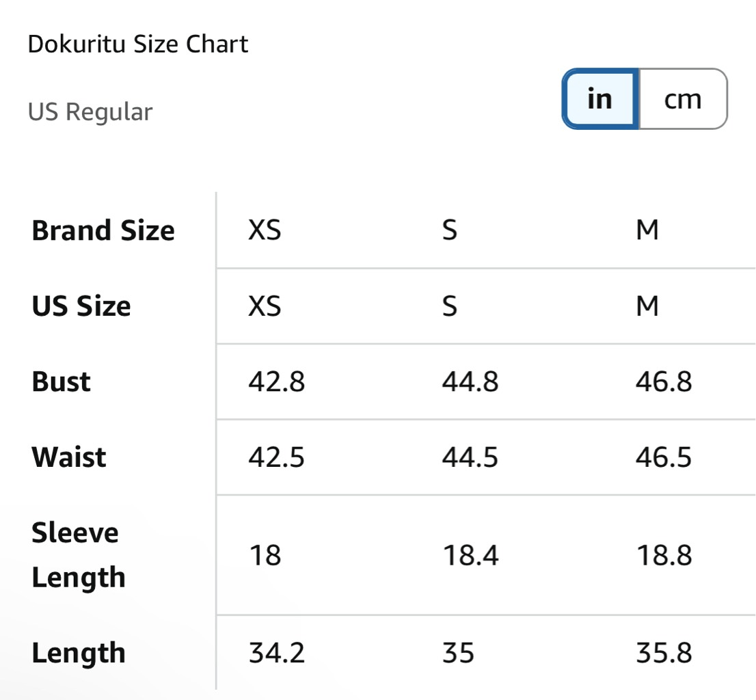Select the M Brand Size cell

[647, 230]
